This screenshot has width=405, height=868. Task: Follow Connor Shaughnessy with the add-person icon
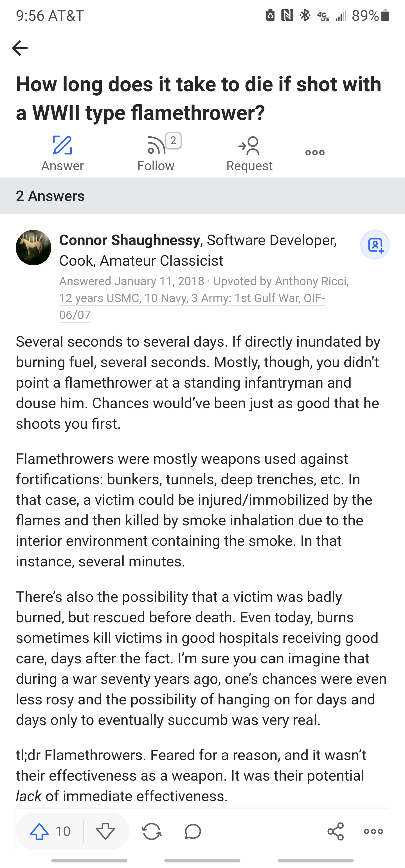click(x=375, y=245)
